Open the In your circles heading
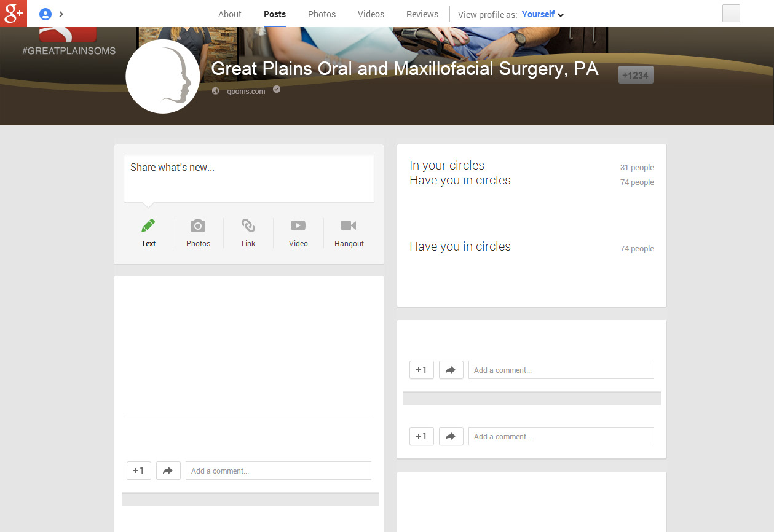Screen dimensions: 774x532 tap(447, 165)
